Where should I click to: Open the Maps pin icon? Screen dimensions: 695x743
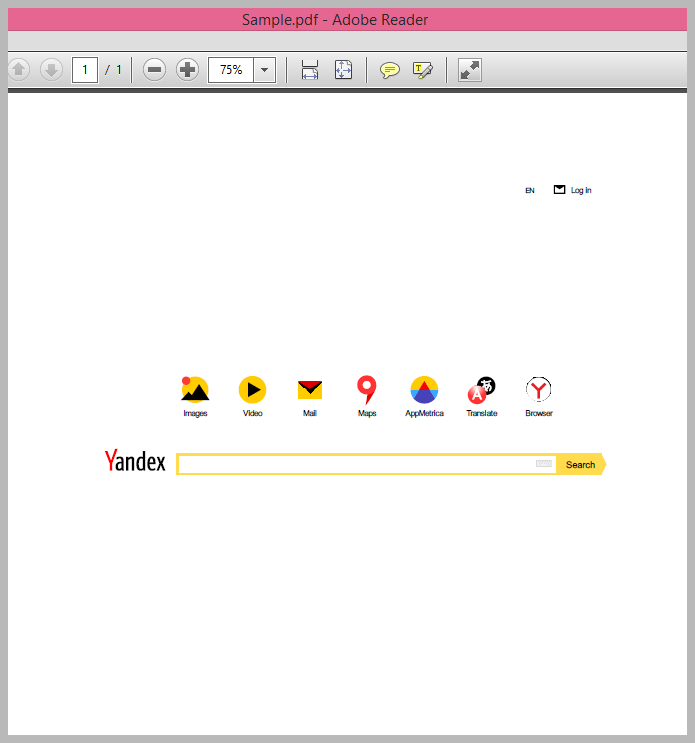coord(367,390)
